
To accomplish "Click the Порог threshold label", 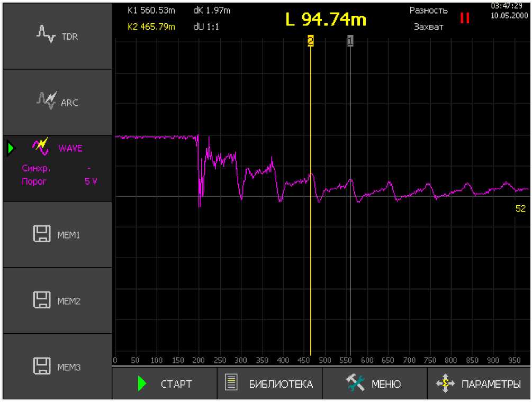I will tap(34, 181).
